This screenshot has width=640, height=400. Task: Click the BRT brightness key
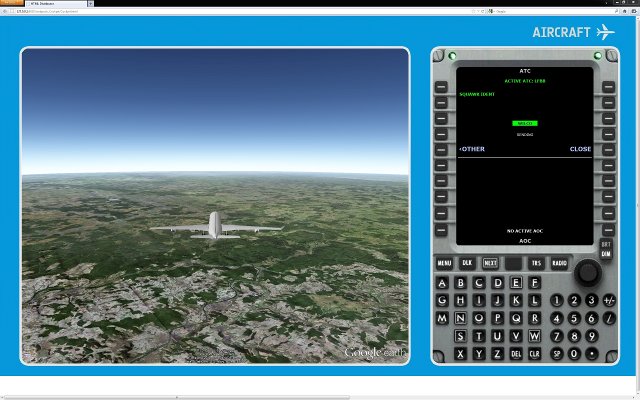coord(606,244)
